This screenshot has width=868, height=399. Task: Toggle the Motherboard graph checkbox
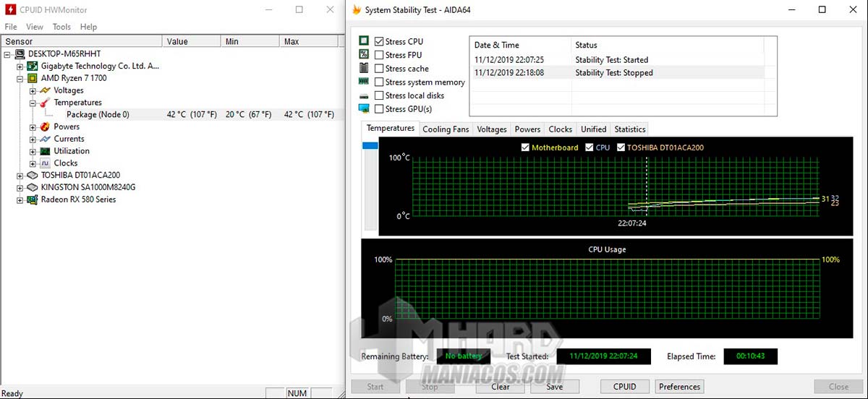tap(525, 147)
